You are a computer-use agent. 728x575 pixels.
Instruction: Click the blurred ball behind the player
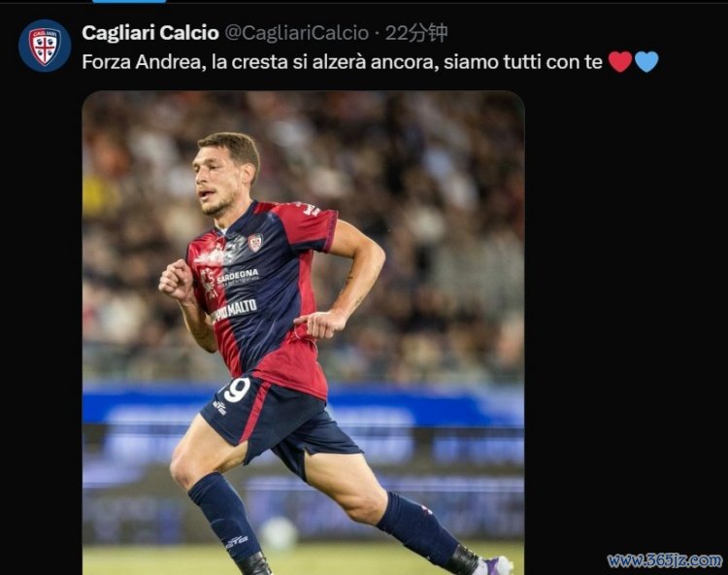[279, 533]
